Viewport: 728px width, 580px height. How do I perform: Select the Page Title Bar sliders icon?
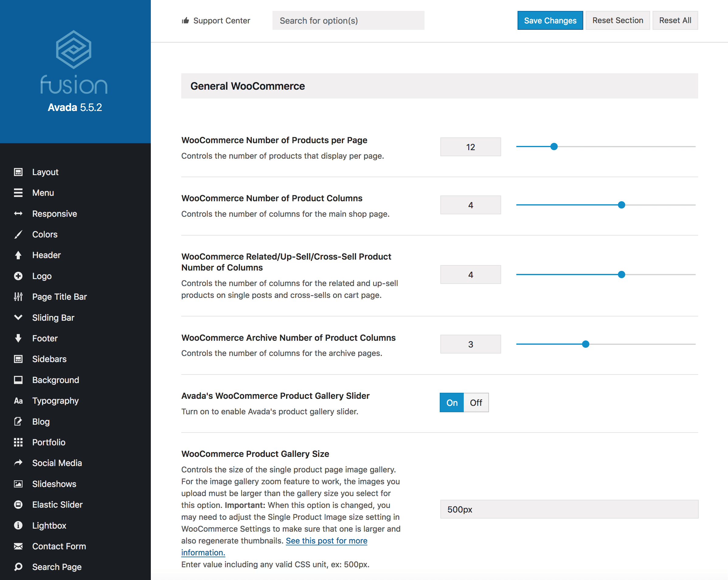(x=18, y=297)
